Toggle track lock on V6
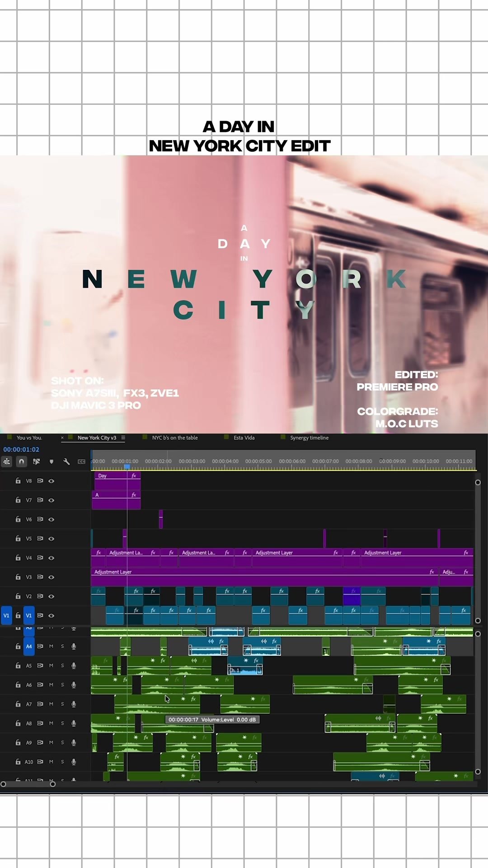This screenshot has width=488, height=868. (18, 519)
